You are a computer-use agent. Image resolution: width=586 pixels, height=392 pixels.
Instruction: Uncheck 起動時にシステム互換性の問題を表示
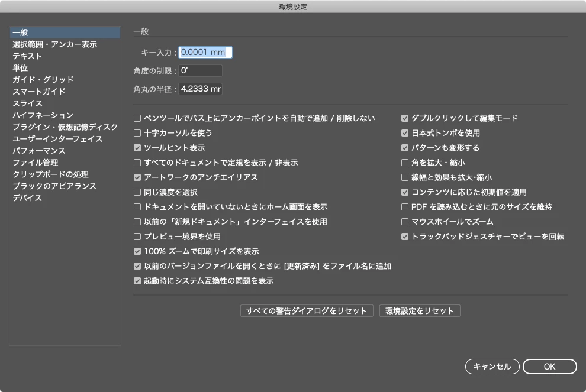137,281
